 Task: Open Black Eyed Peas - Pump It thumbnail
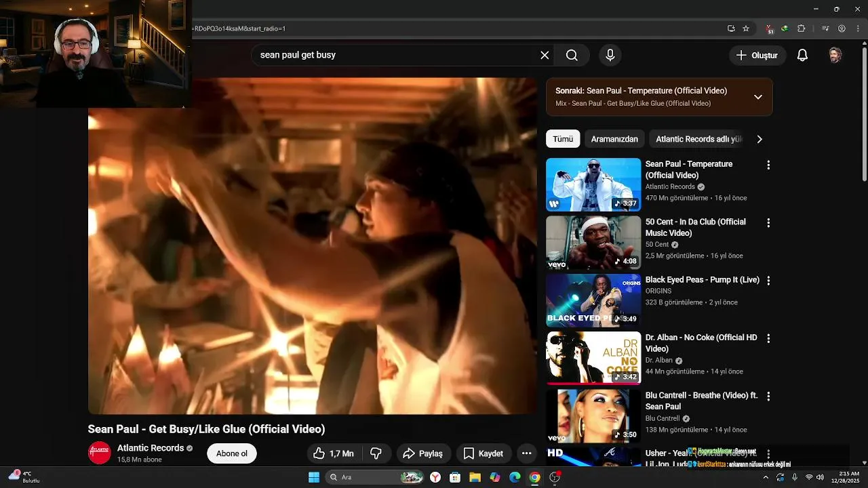point(593,300)
